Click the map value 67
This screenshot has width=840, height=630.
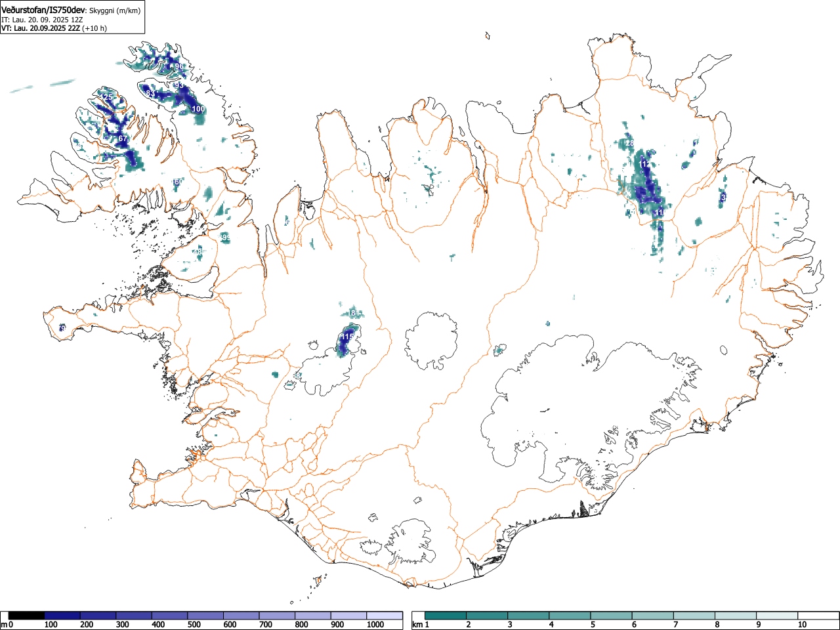[x=123, y=138]
